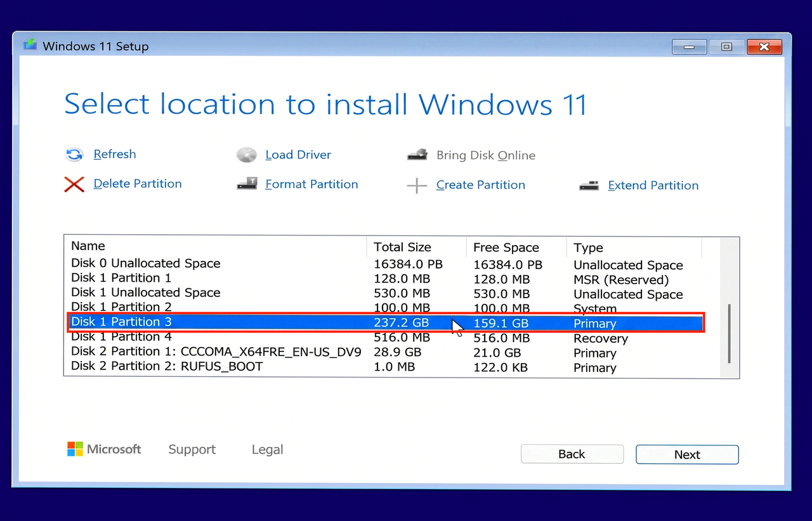Screen dimensions: 812x521
Task: Click the Format Partition link
Action: (311, 184)
